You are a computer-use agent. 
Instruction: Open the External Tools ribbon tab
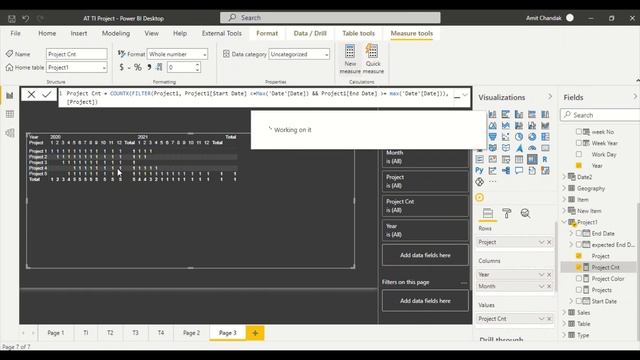pyautogui.click(x=222, y=33)
